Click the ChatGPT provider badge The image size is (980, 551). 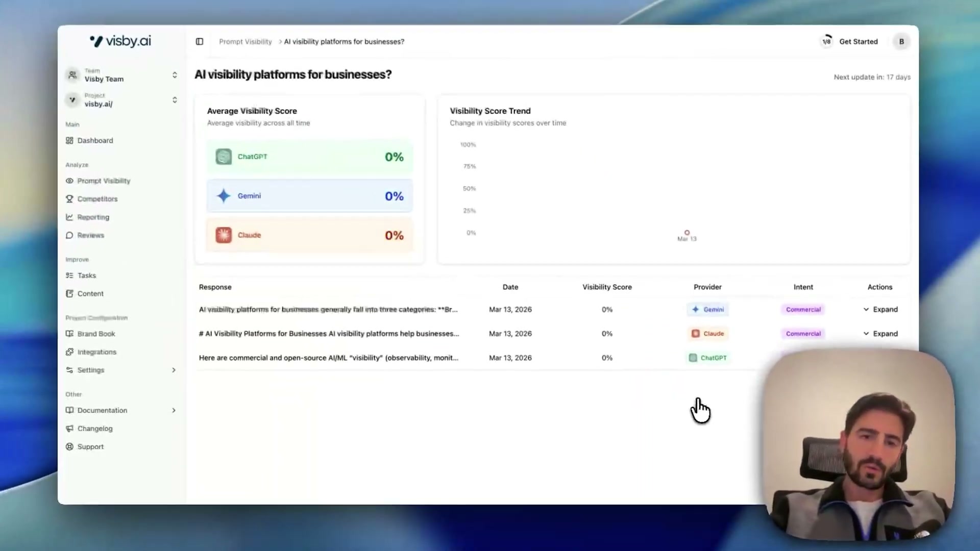[x=707, y=358]
